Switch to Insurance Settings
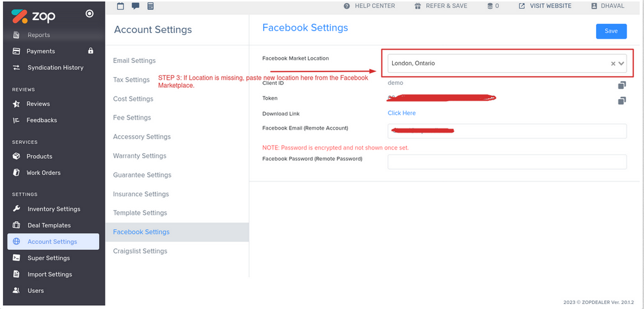This screenshot has height=309, width=644. point(141,194)
